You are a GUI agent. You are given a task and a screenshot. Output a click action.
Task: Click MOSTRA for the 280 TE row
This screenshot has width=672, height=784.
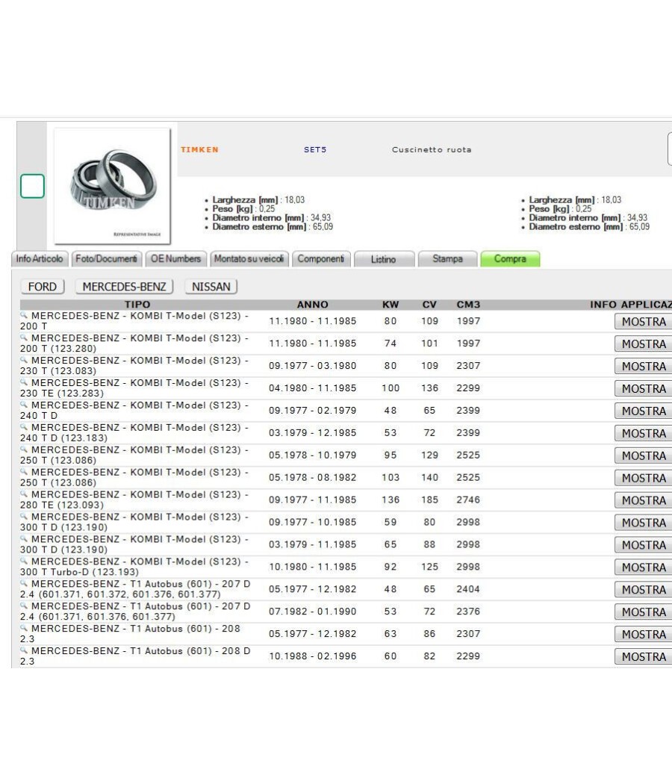(x=644, y=500)
